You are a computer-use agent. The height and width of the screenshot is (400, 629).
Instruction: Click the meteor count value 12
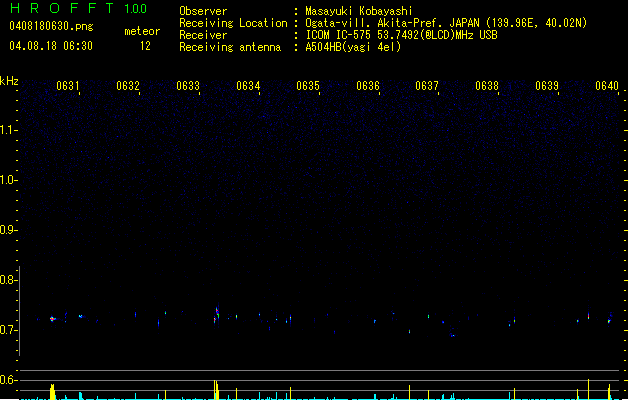point(145,46)
